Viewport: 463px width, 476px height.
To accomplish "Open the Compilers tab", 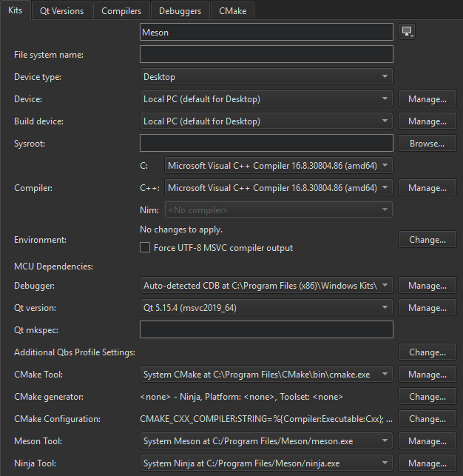I will coord(121,11).
